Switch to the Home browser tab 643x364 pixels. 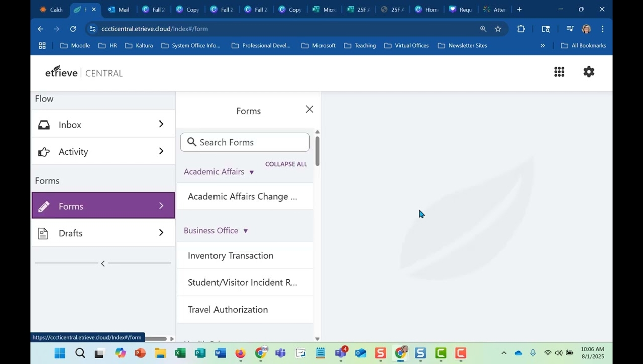coord(426,9)
